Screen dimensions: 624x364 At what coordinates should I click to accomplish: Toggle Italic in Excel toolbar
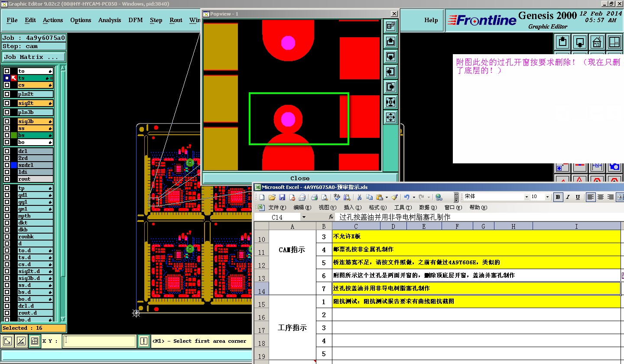coord(568,197)
